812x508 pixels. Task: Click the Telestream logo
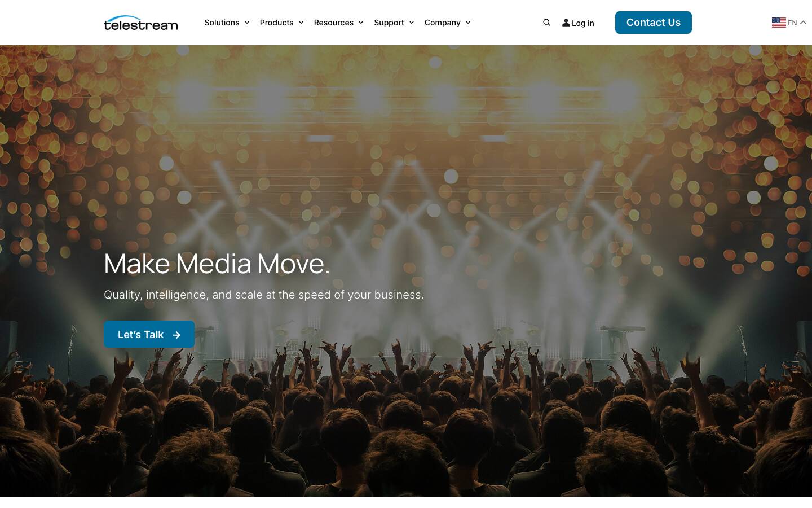pos(140,23)
